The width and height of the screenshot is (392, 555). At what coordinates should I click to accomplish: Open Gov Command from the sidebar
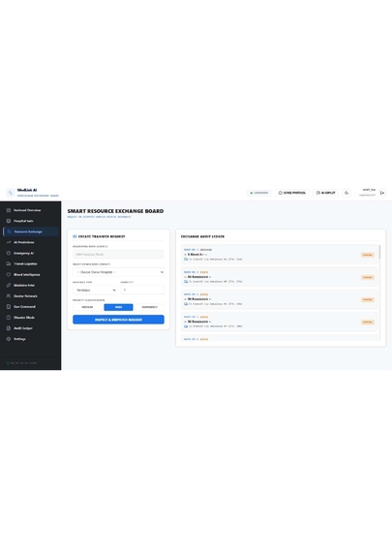point(30,306)
